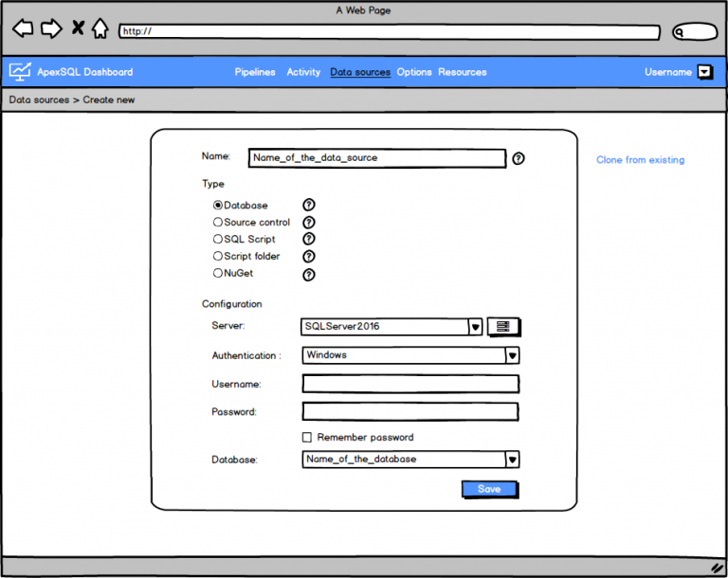
Task: Click the ApexSQL Dashboard logo icon
Action: [x=20, y=71]
